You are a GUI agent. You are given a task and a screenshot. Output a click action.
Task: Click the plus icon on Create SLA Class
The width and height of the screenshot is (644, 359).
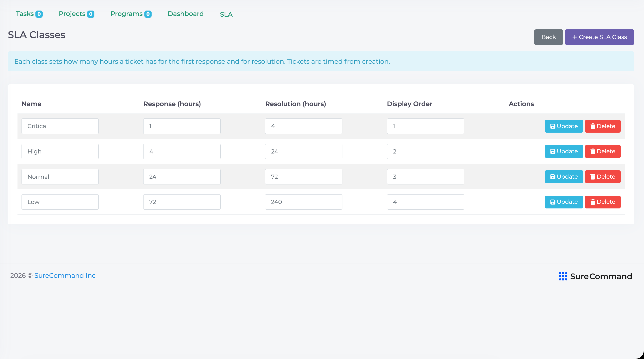click(x=575, y=37)
